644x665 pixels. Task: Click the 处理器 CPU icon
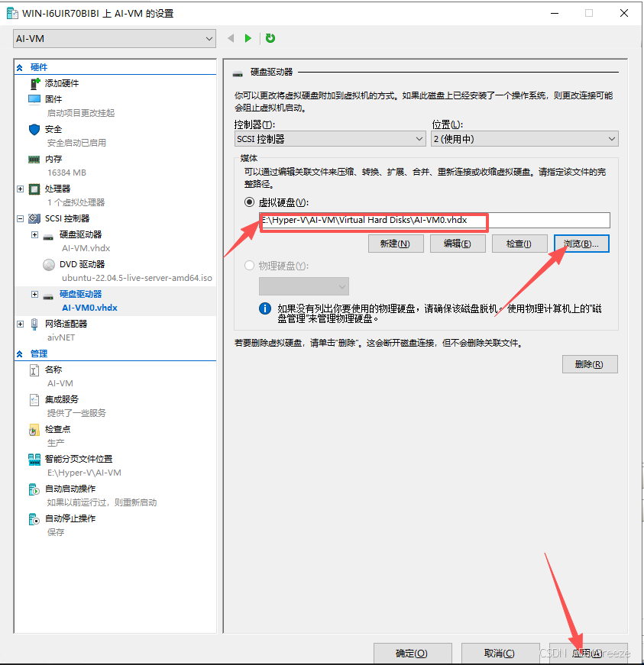34,189
